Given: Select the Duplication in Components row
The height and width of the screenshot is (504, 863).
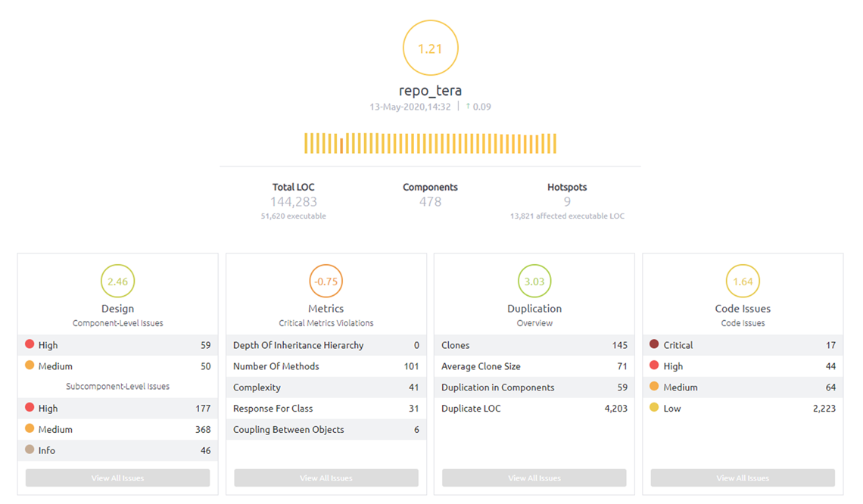Looking at the screenshot, I should (534, 387).
